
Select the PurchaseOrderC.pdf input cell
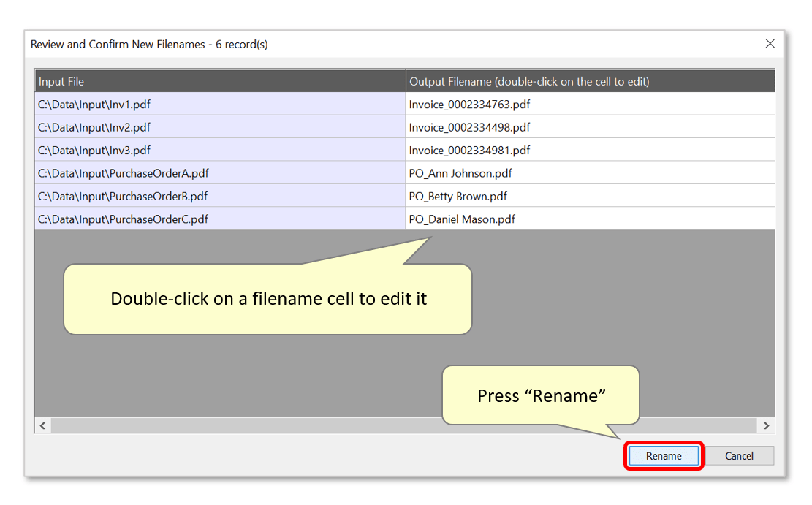220,219
